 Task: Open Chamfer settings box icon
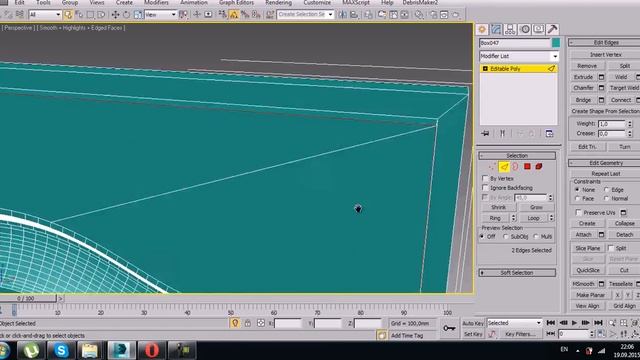(601, 88)
